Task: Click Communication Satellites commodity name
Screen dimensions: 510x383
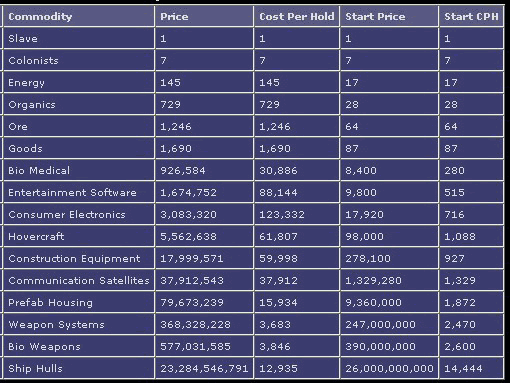Action: pyautogui.click(x=79, y=280)
